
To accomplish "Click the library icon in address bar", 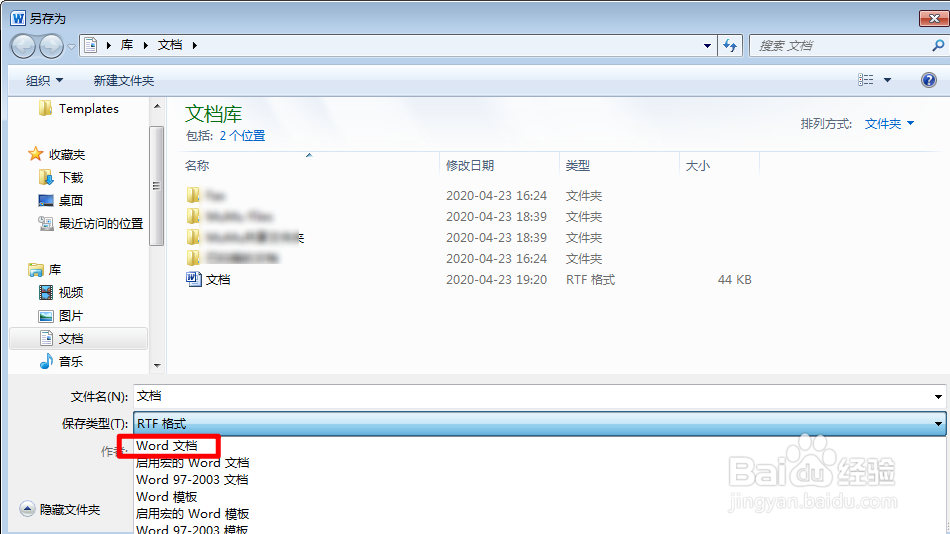I will coord(91,45).
